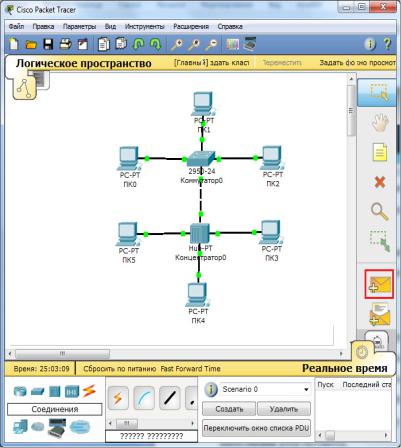
Task: Activate the Select tool in right panel
Action: (378, 92)
